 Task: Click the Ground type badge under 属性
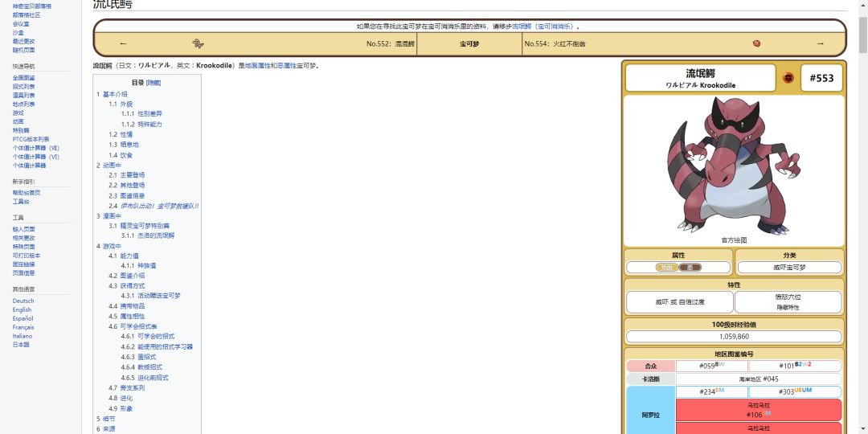(x=666, y=268)
